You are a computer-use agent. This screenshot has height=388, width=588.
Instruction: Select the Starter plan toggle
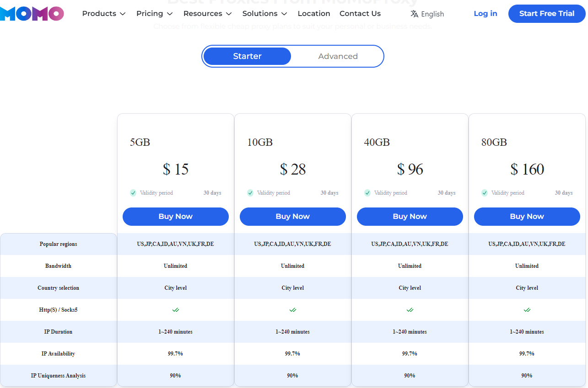[x=247, y=56]
